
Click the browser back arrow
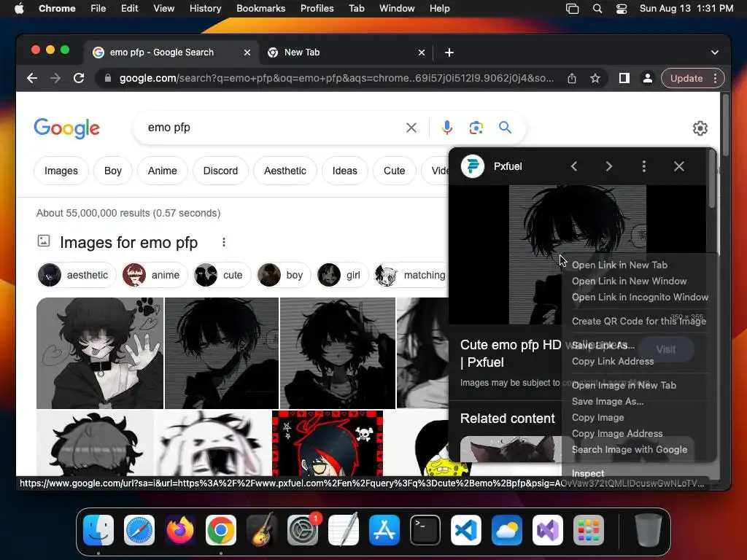point(32,78)
